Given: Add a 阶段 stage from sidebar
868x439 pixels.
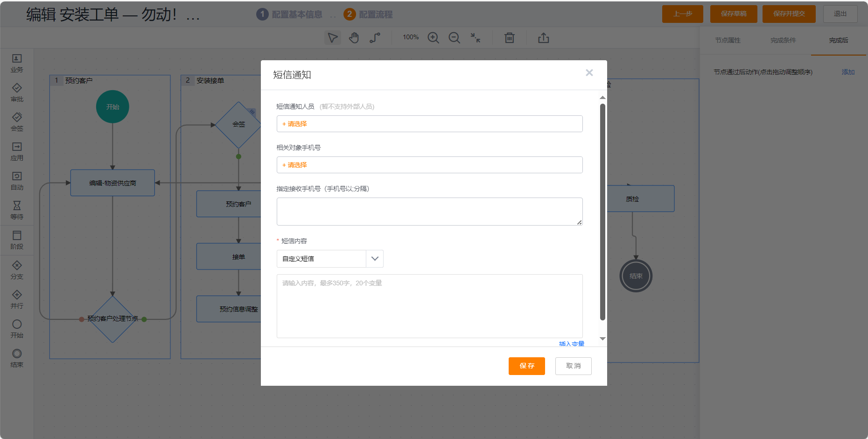Looking at the screenshot, I should coord(17,241).
